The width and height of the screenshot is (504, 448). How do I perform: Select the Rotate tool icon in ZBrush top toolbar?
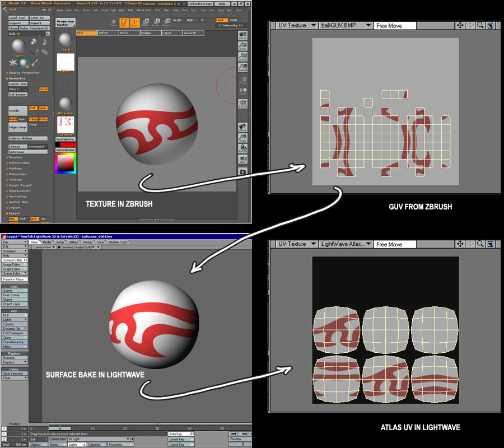(166, 22)
